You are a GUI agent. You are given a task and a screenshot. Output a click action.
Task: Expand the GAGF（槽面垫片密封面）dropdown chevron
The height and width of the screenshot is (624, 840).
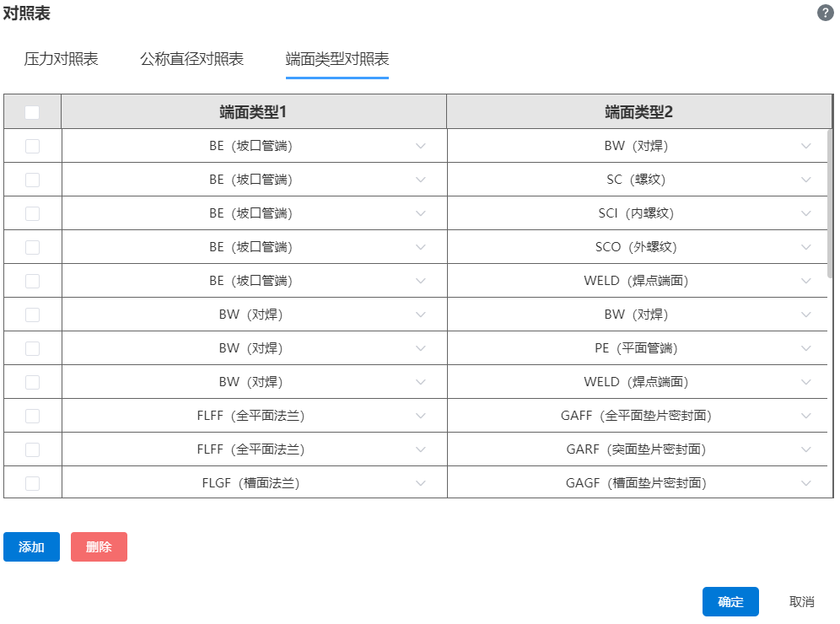[806, 483]
